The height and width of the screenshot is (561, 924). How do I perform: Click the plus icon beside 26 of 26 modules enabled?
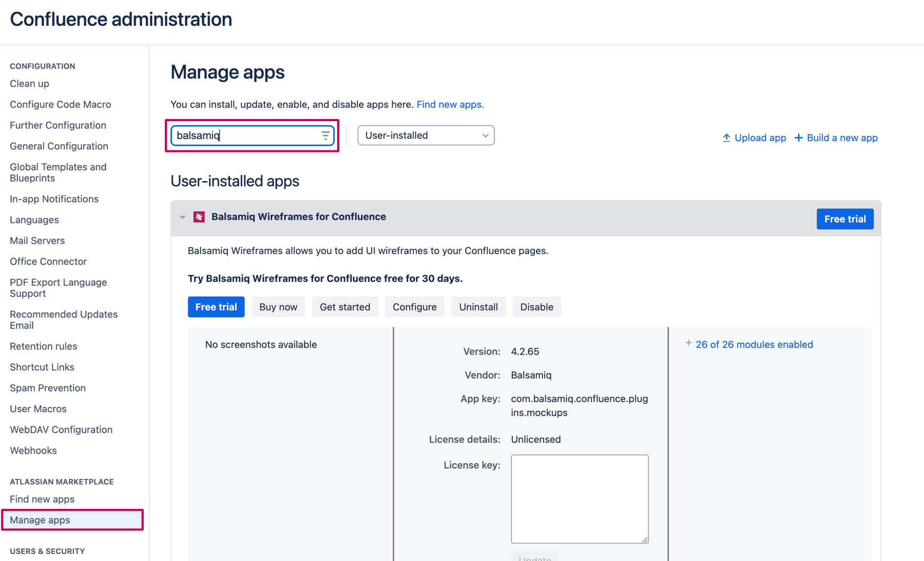688,343
